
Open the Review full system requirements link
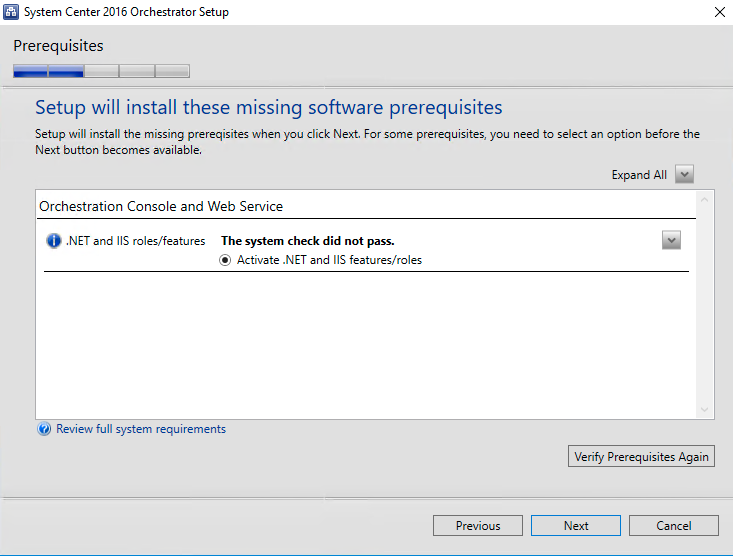(x=141, y=429)
